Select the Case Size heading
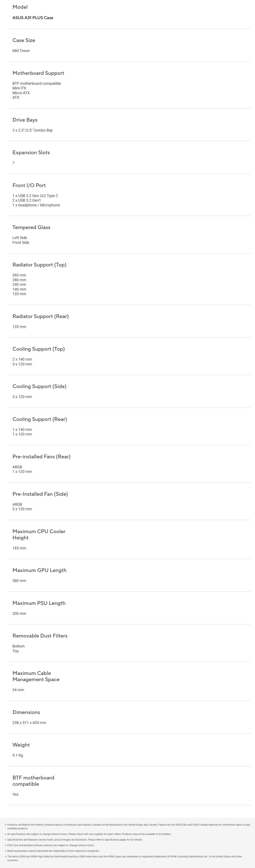 coord(23,40)
